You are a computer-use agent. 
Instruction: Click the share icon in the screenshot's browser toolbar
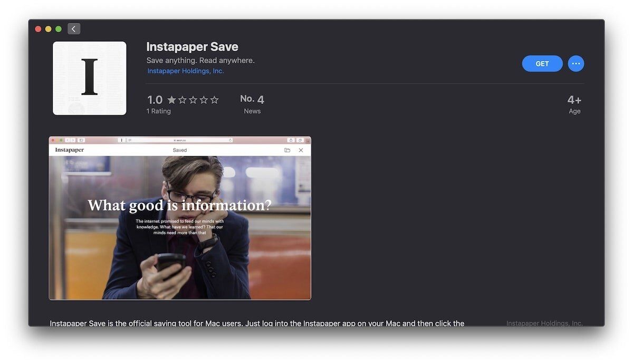pyautogui.click(x=291, y=140)
